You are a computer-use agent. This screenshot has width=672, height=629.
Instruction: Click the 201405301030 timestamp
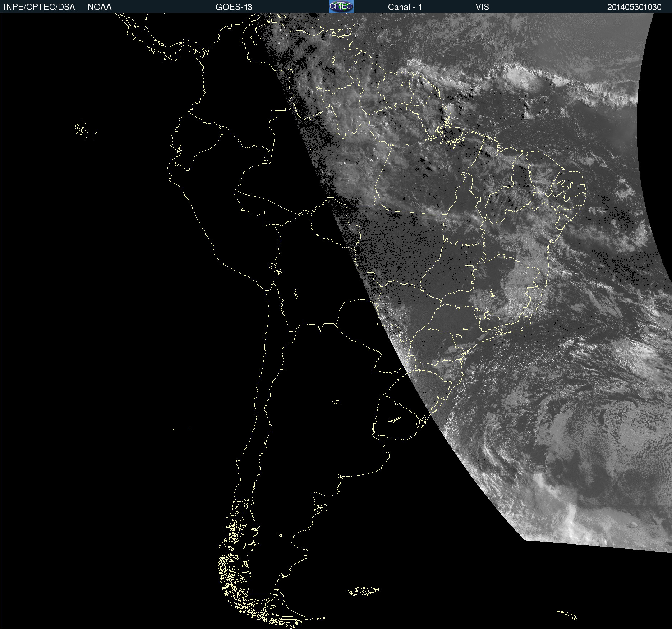coord(634,7)
